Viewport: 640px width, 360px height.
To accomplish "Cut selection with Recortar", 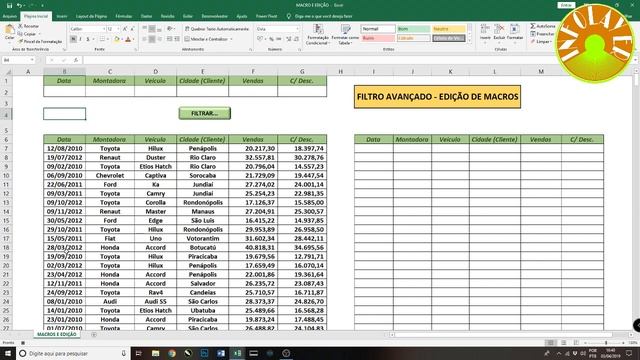I will pos(29,26).
